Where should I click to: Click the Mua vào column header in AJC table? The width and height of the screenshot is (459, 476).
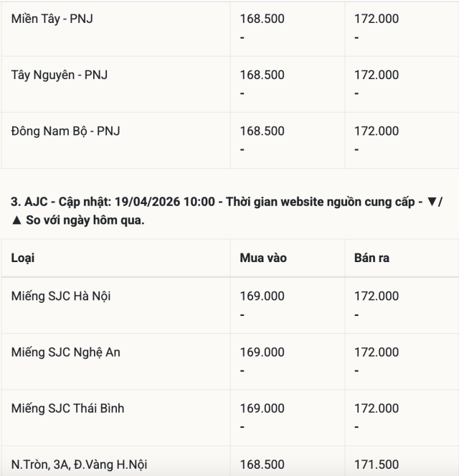pyautogui.click(x=262, y=258)
